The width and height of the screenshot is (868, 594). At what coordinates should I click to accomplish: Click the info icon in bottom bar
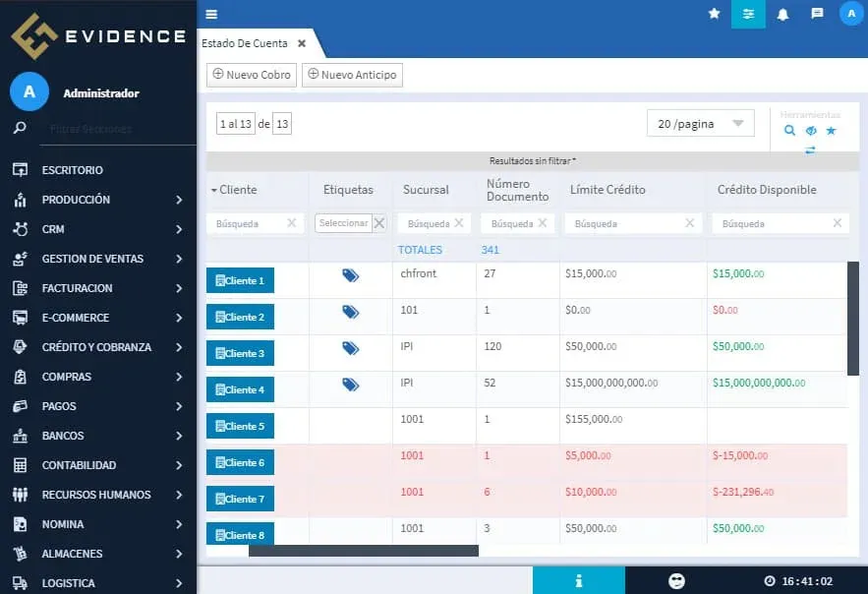tap(579, 580)
